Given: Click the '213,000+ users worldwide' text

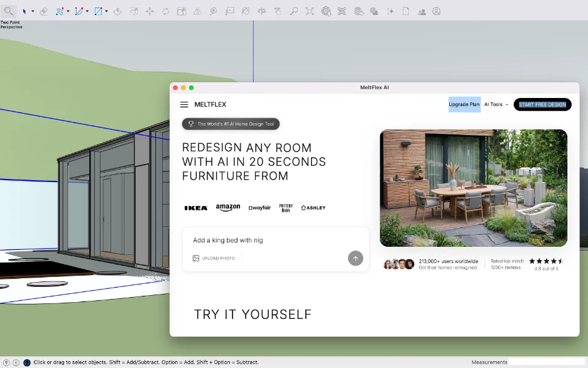Looking at the screenshot, I should (x=449, y=261).
